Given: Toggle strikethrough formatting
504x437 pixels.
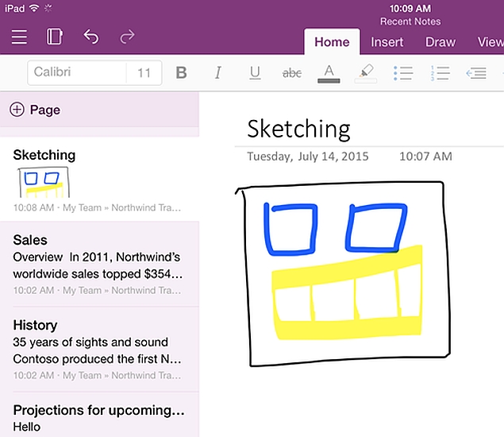Looking at the screenshot, I should [x=292, y=73].
